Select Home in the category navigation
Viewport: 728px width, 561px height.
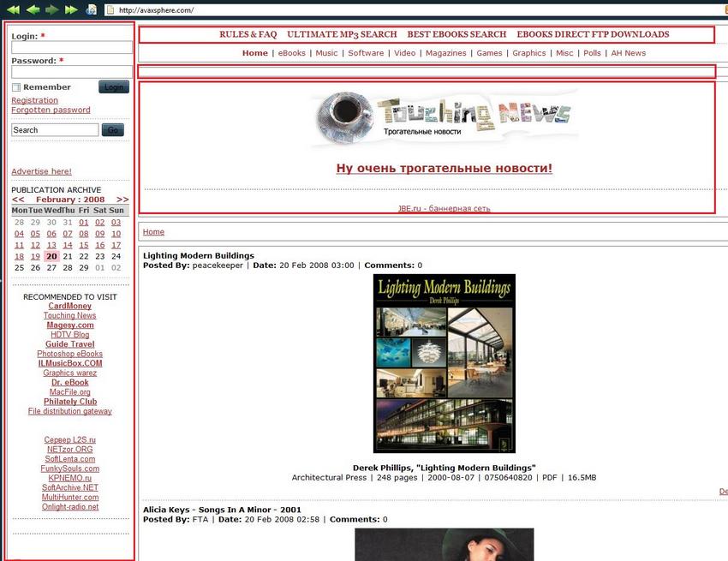[255, 53]
